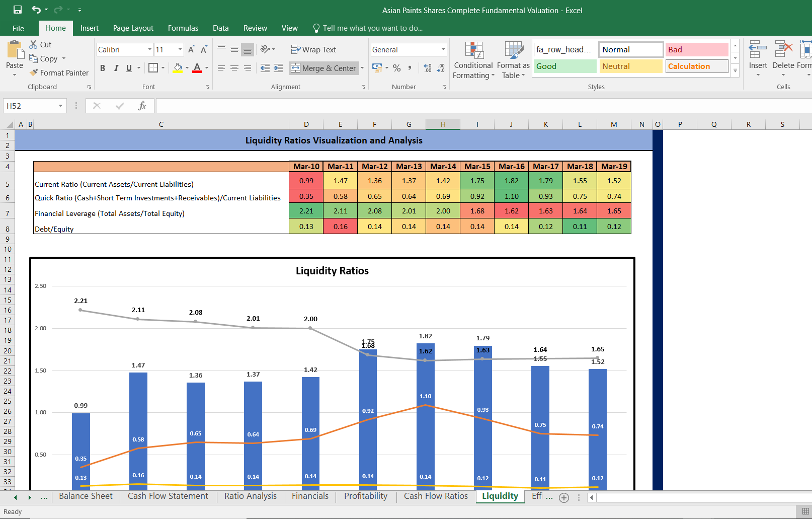Click Percent Style icon
This screenshot has height=519, width=812.
point(397,68)
